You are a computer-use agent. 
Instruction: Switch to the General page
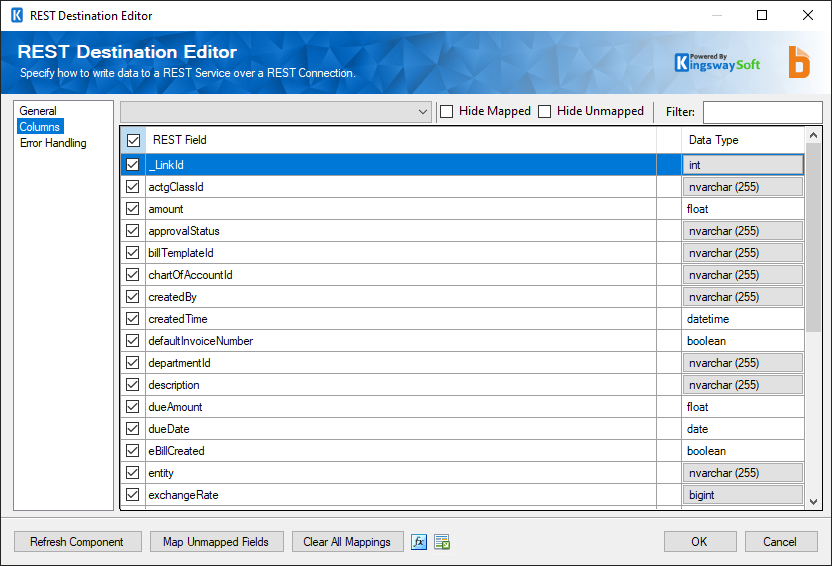coord(38,111)
